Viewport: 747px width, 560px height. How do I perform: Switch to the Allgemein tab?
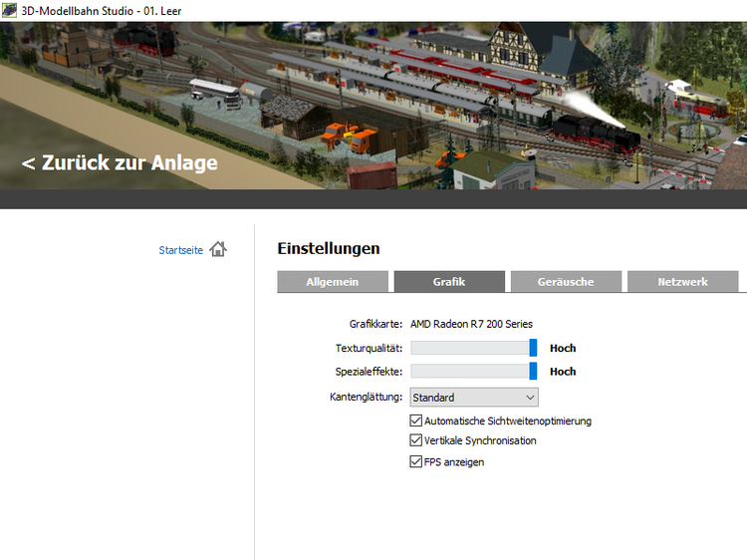[x=333, y=282]
